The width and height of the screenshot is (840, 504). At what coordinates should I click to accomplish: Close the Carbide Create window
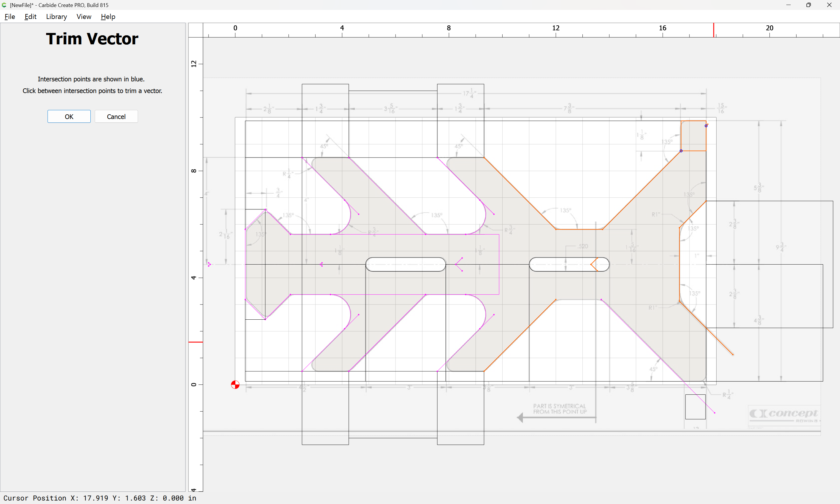point(829,5)
